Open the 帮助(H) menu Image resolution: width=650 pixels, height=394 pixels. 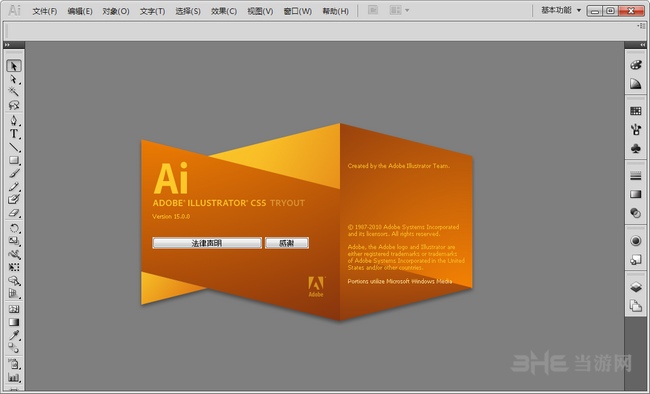336,11
